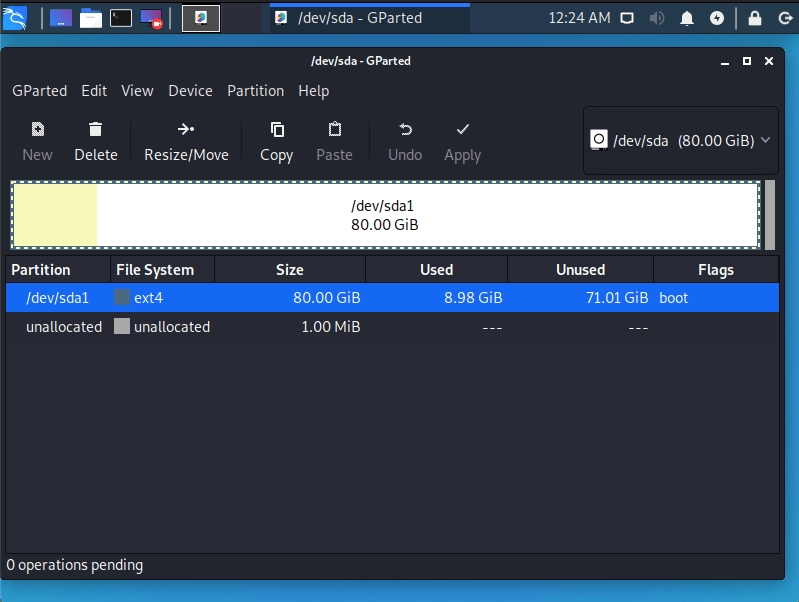Select the Resize/Move toolbar icon
Viewport: 799px width, 602px height.
click(186, 130)
